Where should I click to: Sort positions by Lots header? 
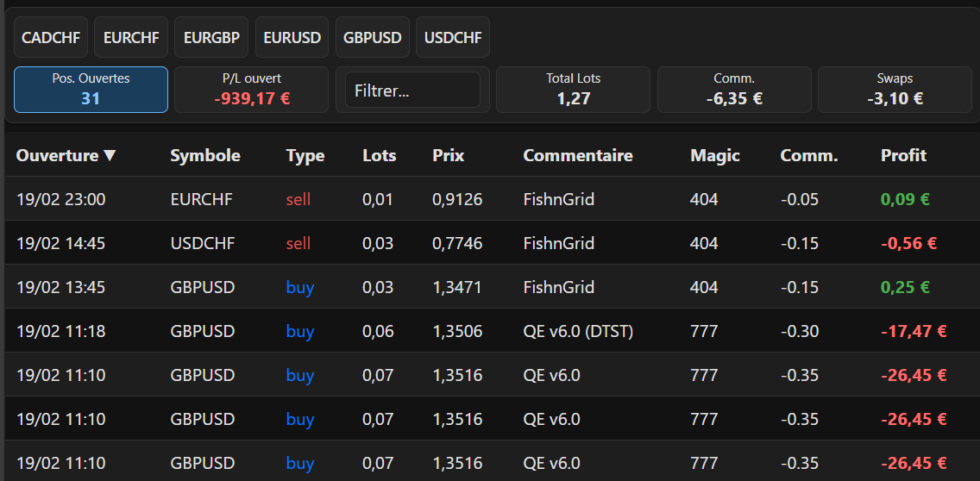pyautogui.click(x=379, y=156)
